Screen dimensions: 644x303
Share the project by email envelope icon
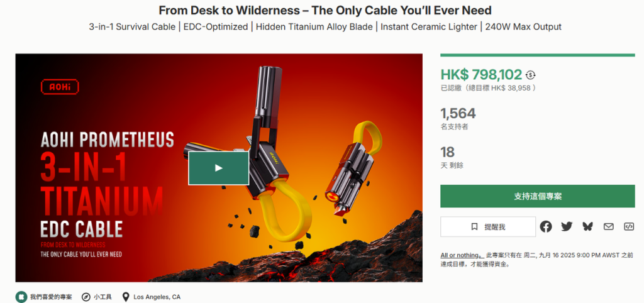coord(608,227)
